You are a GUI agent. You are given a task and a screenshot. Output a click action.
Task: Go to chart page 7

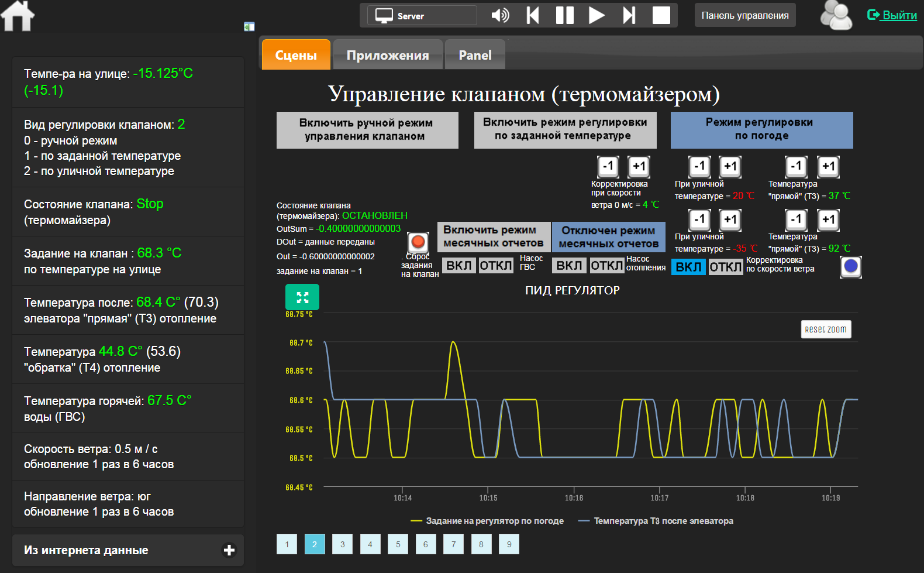(453, 544)
